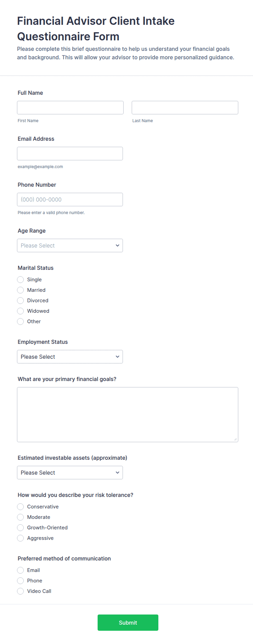Select the Divorced option
The height and width of the screenshot is (644, 253).
20,301
